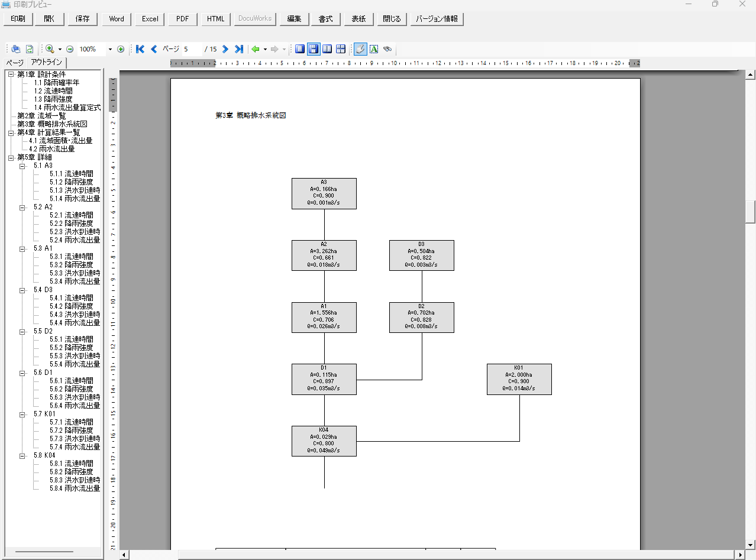Click the Excel export button

pyautogui.click(x=150, y=19)
